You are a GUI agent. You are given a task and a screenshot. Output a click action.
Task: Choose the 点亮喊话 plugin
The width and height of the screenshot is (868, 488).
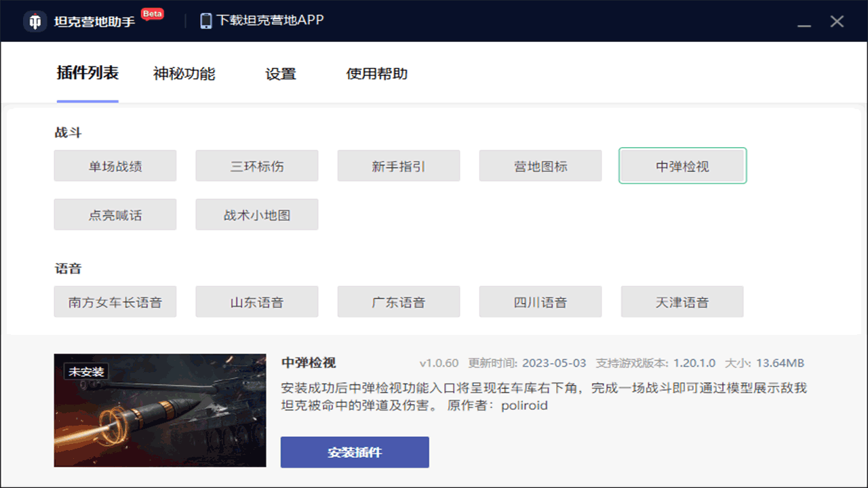tap(115, 215)
